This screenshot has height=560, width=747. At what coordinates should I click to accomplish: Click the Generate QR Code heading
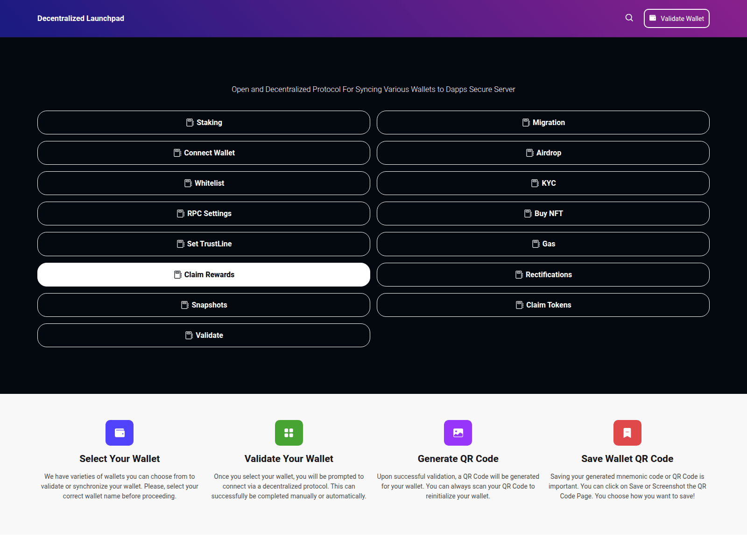pyautogui.click(x=458, y=459)
